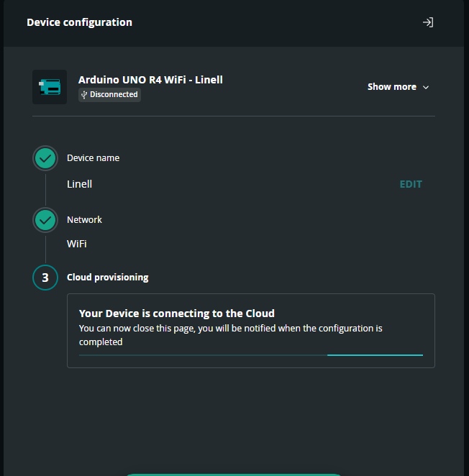Click the chevron next to Show more
This screenshot has width=469, height=476.
(x=426, y=88)
